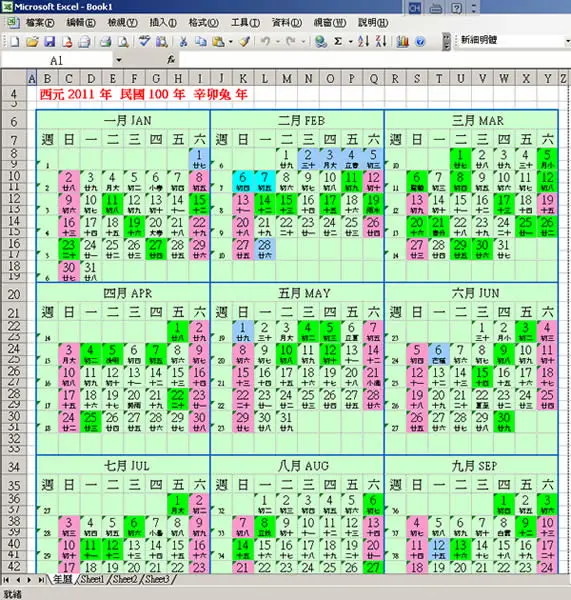Open the Chart Wizard icon
Screen dimensions: 571x600
pyautogui.click(x=402, y=41)
